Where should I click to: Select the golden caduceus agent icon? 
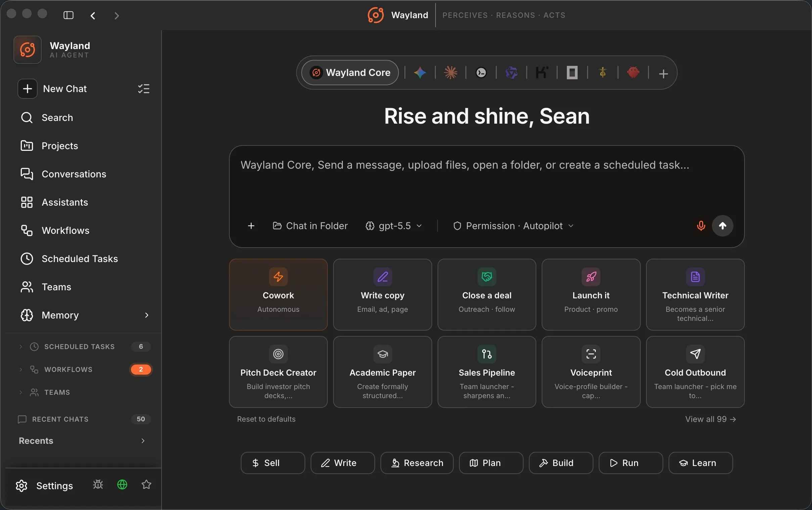(603, 73)
